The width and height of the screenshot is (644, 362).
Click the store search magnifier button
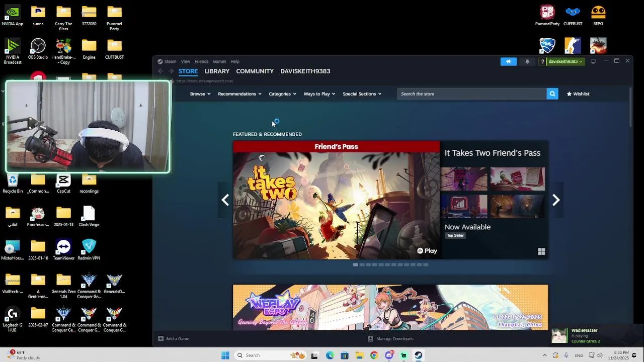tap(552, 94)
